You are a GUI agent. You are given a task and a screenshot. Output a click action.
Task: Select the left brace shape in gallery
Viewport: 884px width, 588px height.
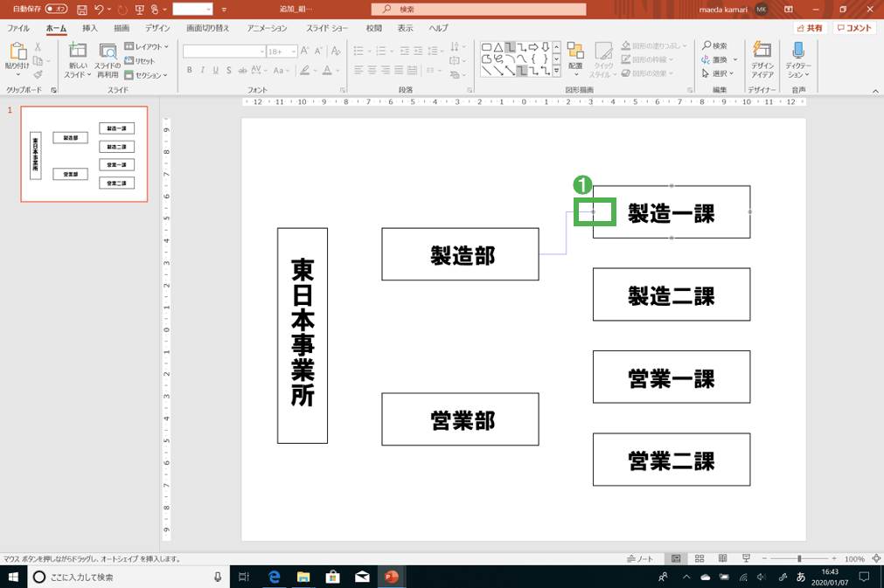(533, 59)
